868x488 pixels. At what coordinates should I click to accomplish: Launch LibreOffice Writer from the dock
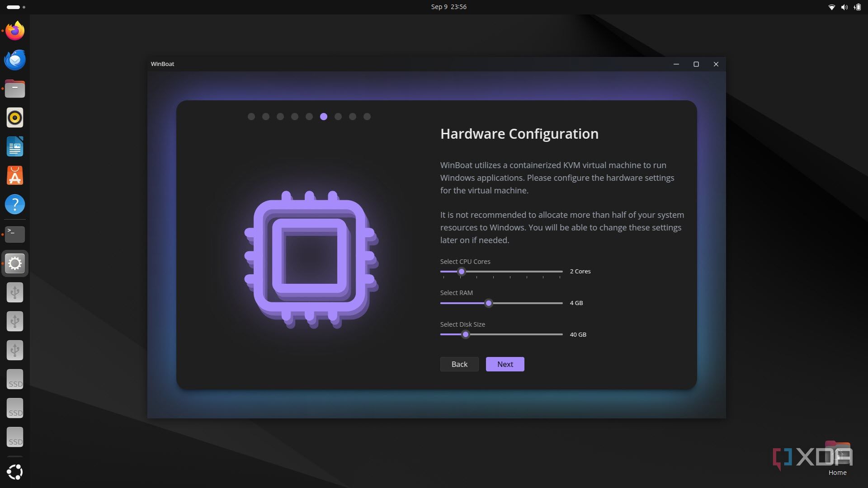pos(15,146)
